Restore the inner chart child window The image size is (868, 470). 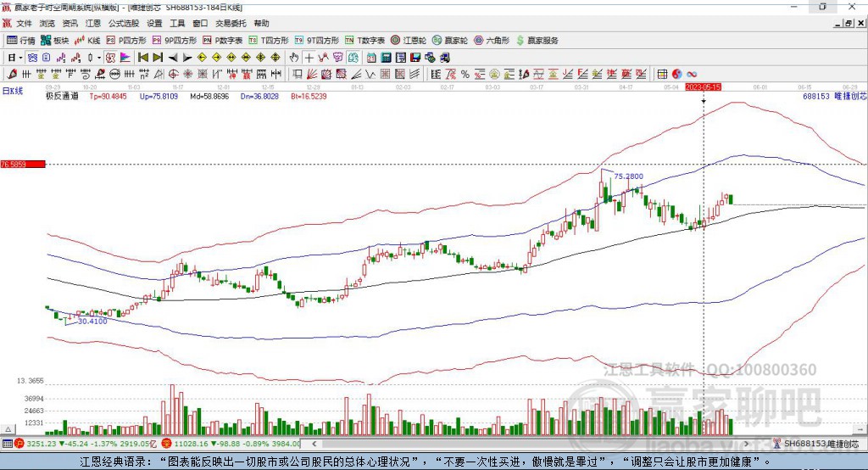pyautogui.click(x=849, y=23)
